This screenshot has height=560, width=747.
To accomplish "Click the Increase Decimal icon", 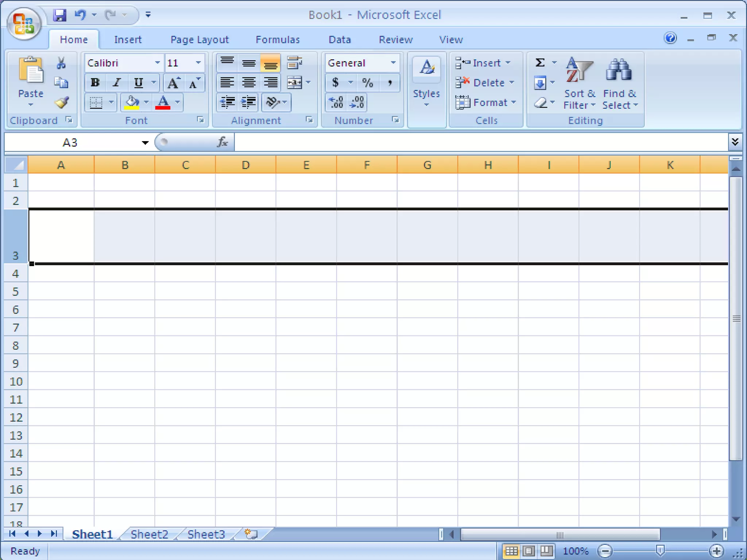I will (336, 102).
